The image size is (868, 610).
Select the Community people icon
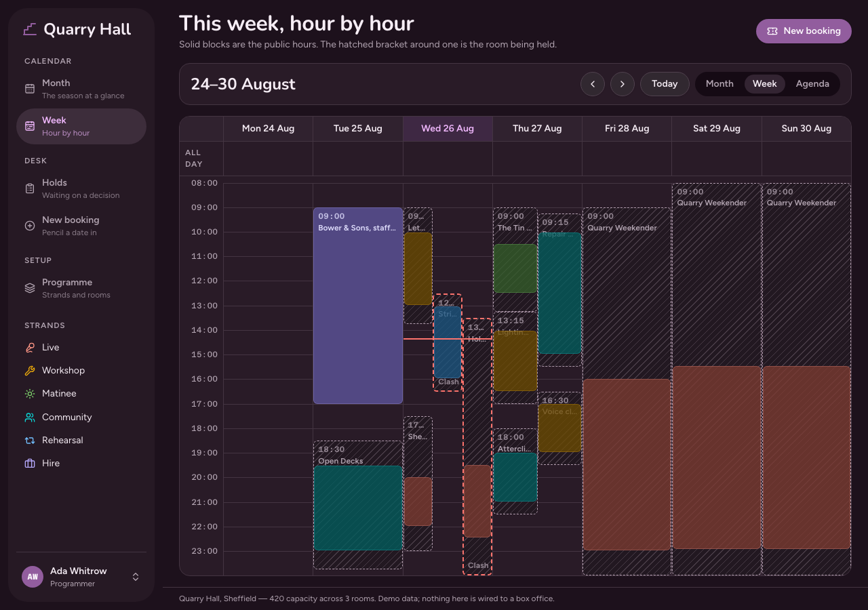pyautogui.click(x=30, y=417)
